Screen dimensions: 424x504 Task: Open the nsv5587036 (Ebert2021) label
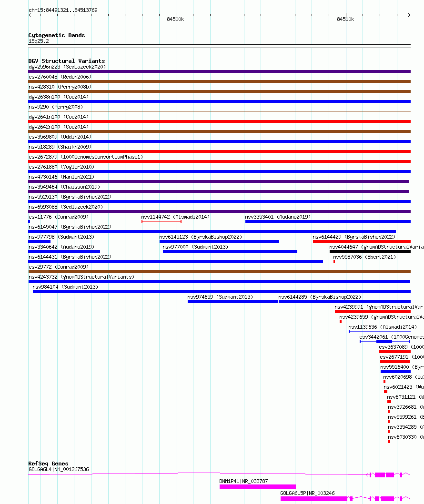point(364,256)
